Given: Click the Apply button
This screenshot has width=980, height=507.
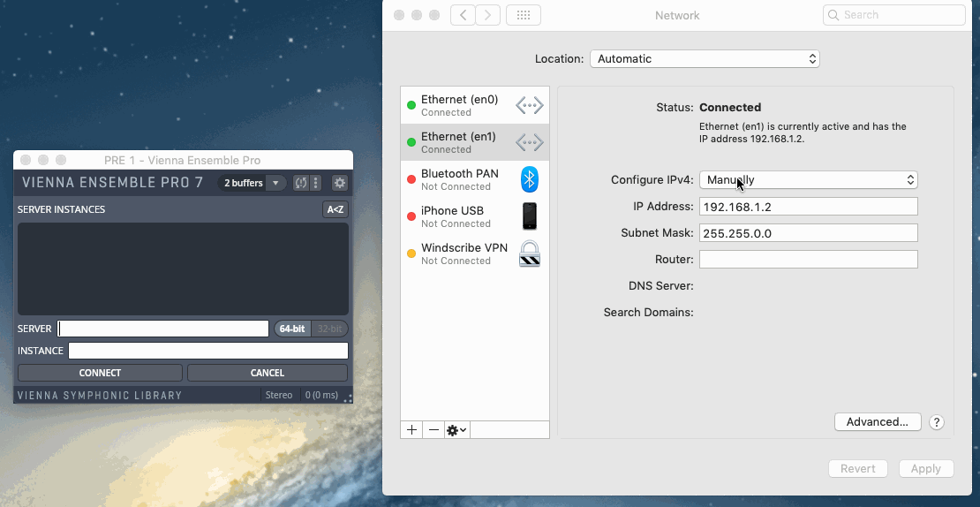Looking at the screenshot, I should pos(926,469).
